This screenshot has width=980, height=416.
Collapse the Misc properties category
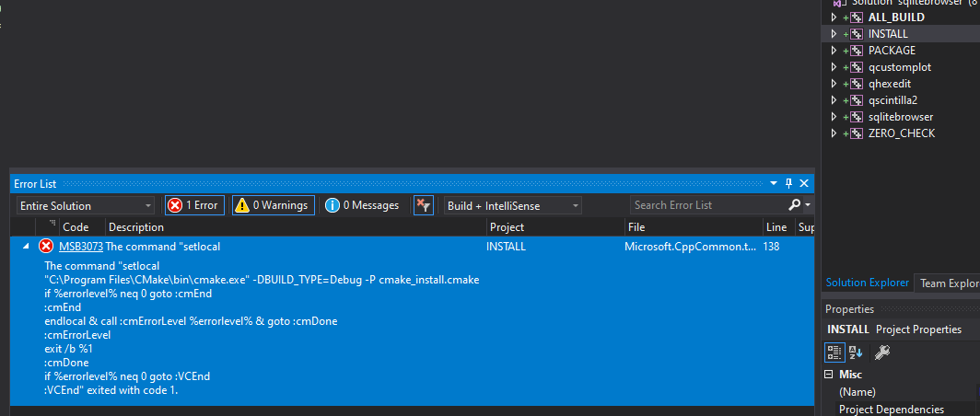pyautogui.click(x=829, y=375)
